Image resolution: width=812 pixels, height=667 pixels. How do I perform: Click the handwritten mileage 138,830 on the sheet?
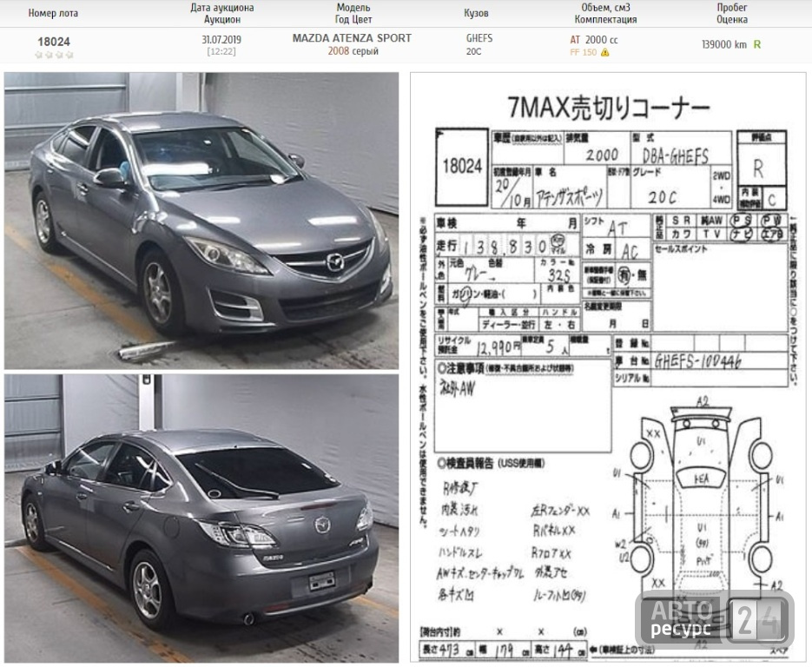pos(505,246)
